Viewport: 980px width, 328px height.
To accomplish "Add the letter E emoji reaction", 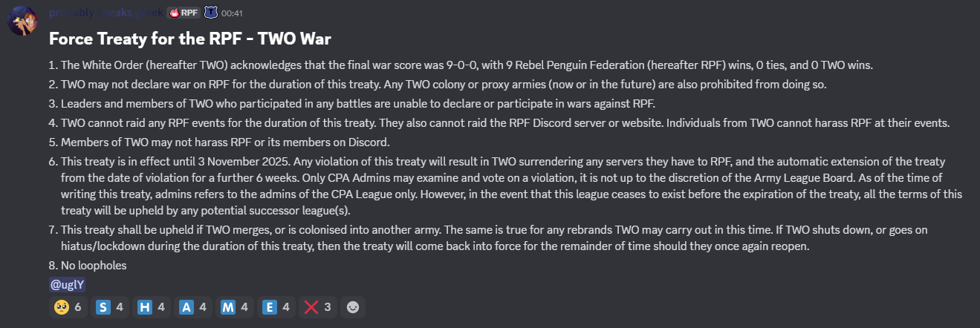I will [x=276, y=306].
